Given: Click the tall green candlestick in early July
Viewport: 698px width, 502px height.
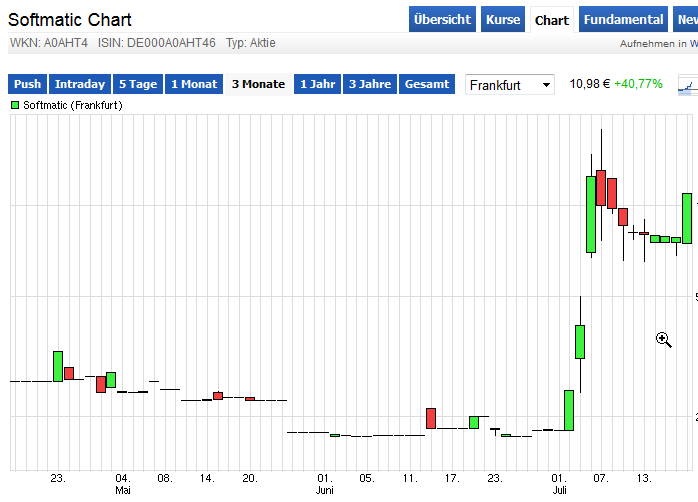Looking at the screenshot, I should [591, 214].
